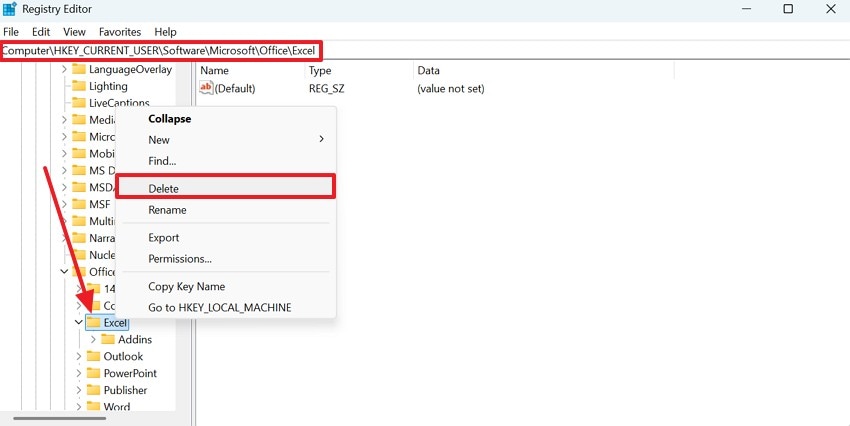Image resolution: width=850 pixels, height=426 pixels.
Task: Open the Favorites menu
Action: [120, 32]
